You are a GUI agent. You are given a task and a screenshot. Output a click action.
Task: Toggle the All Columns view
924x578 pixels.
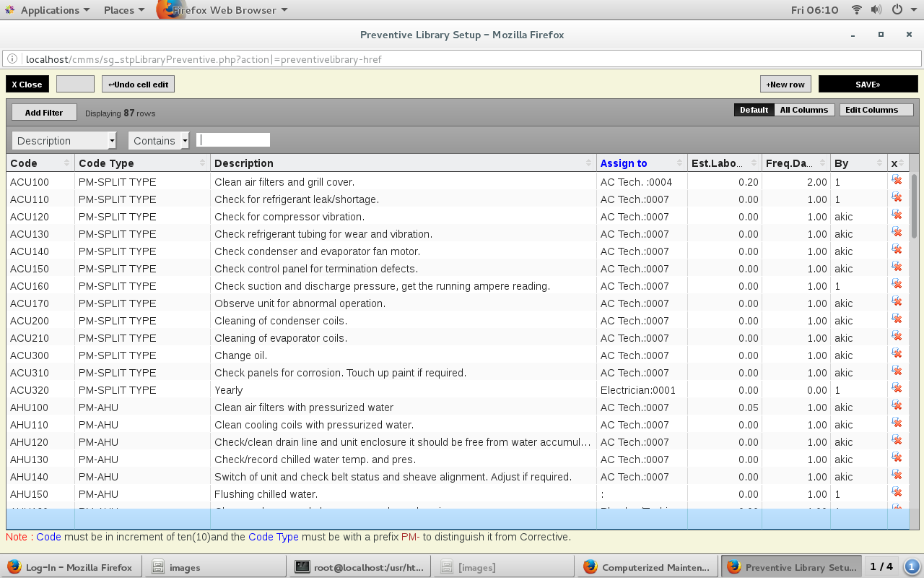pos(803,110)
